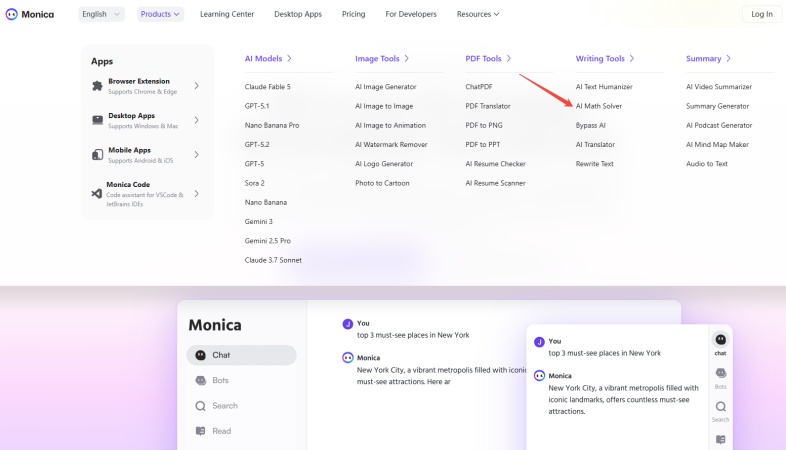Image resolution: width=786 pixels, height=450 pixels.
Task: Open PDF to PPT converter
Action: click(483, 144)
